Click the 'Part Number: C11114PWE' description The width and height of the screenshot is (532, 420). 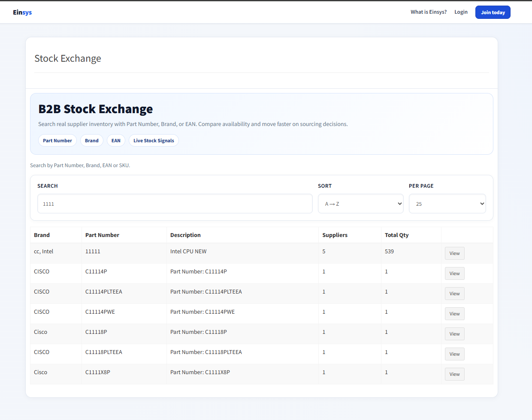(203, 312)
